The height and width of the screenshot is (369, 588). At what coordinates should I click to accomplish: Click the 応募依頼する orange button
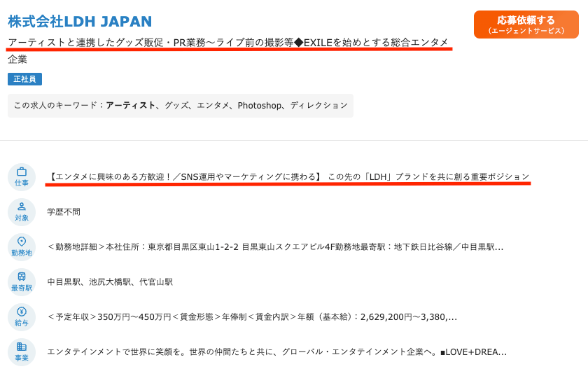[526, 25]
